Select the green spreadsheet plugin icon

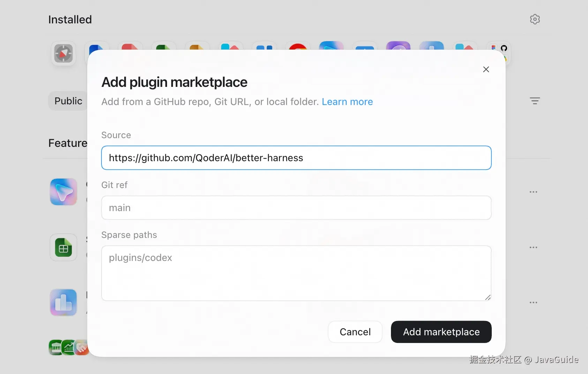pyautogui.click(x=63, y=247)
